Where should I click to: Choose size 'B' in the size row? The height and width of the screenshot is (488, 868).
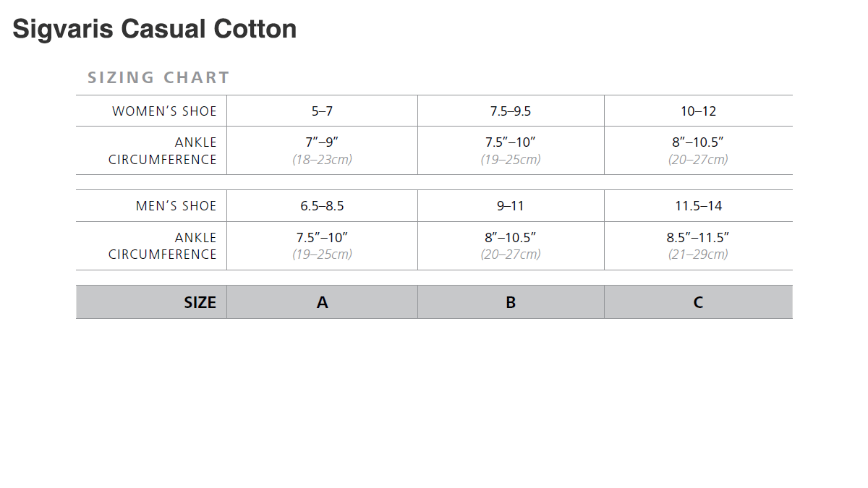pos(510,302)
